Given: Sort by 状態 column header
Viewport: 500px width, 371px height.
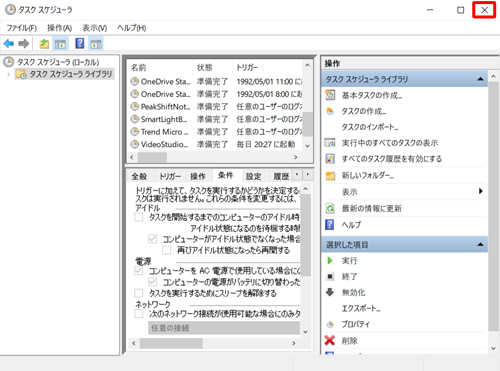Looking at the screenshot, I should pyautogui.click(x=212, y=68).
